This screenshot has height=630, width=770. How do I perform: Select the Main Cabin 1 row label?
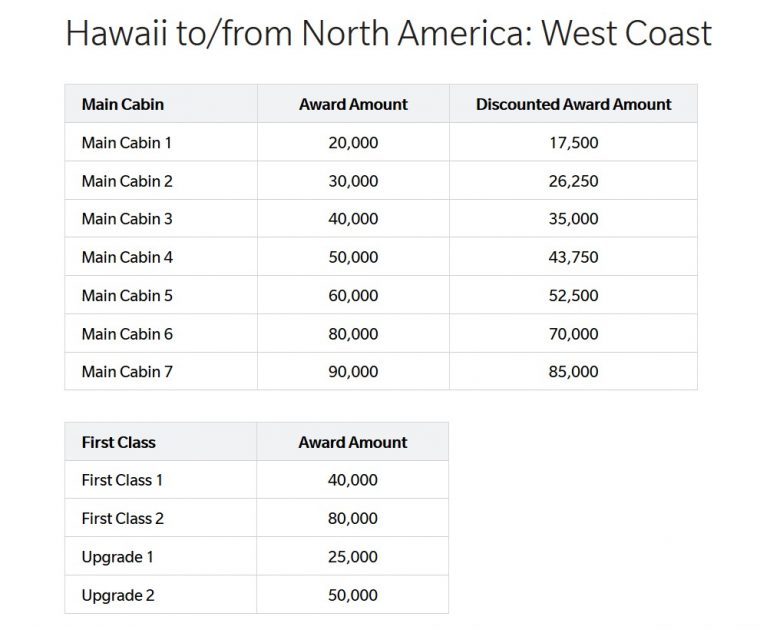pyautogui.click(x=127, y=143)
